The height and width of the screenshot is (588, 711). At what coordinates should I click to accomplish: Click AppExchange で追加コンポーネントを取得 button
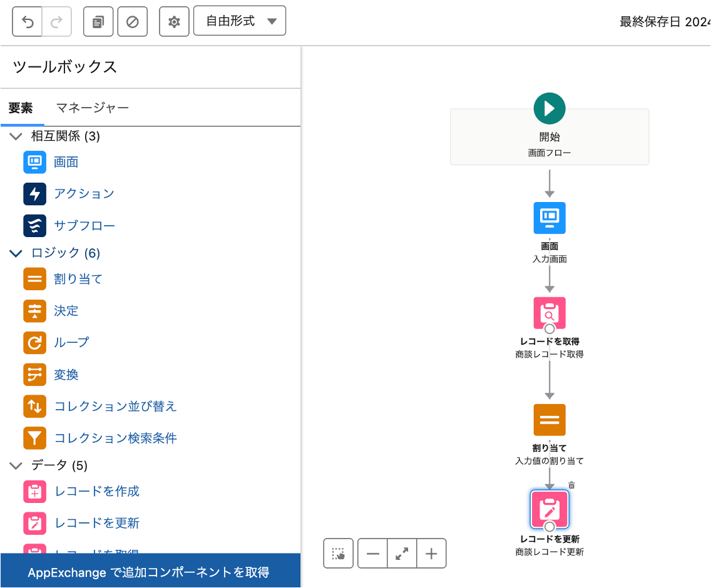point(149,572)
